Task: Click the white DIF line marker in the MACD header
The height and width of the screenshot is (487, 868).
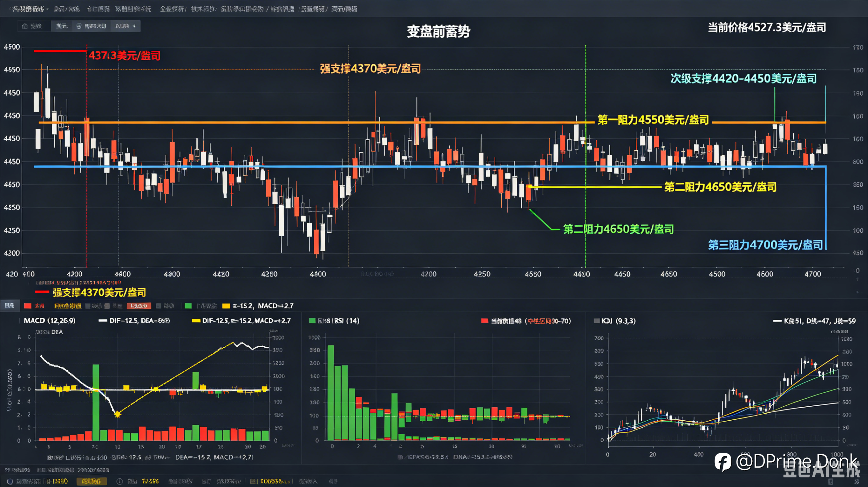Action: 102,321
